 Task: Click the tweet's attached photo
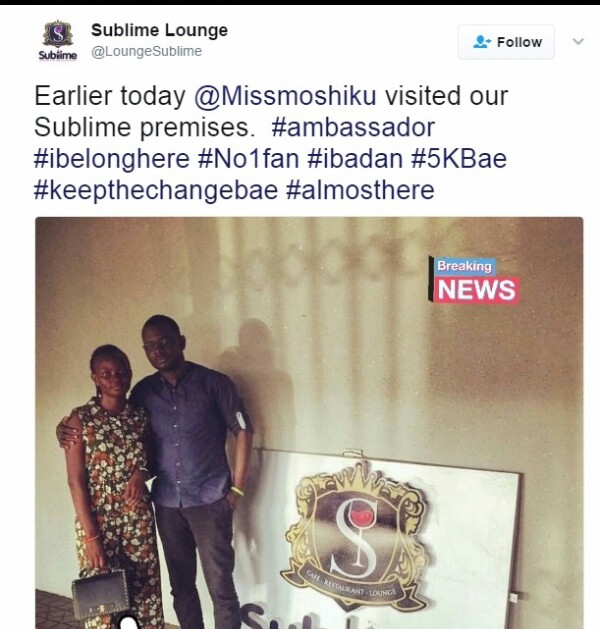click(x=309, y=423)
